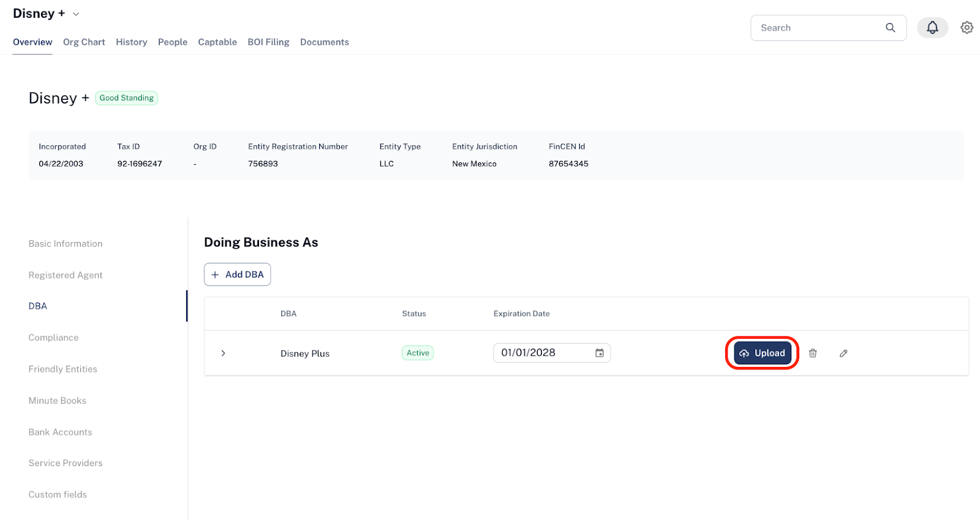Open the Disney + entity switcher dropdown
This screenshot has height=528, width=980.
[76, 14]
